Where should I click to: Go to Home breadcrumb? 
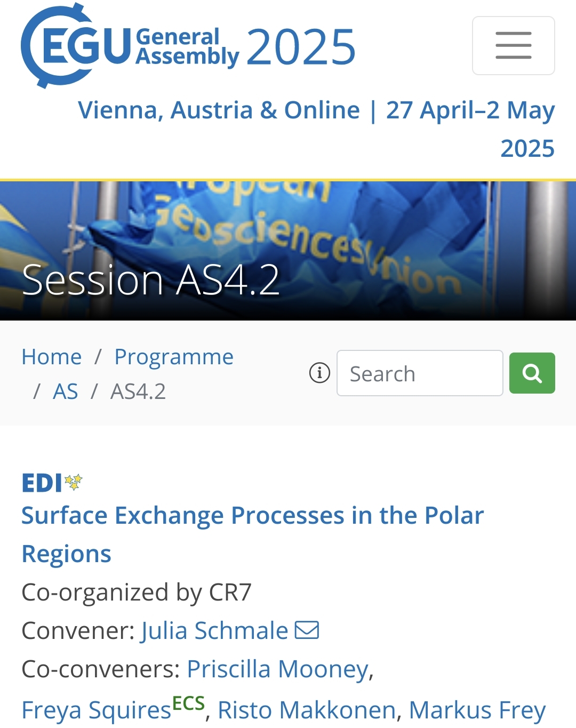(x=52, y=357)
